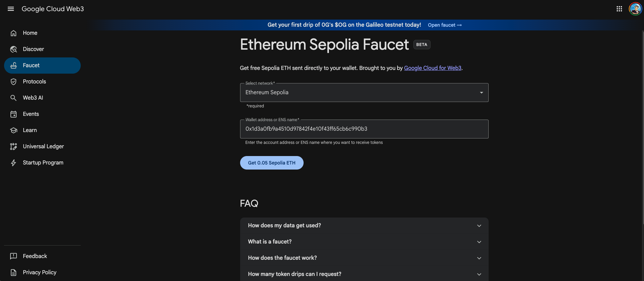Open Web3 AI via its search icon

14,98
